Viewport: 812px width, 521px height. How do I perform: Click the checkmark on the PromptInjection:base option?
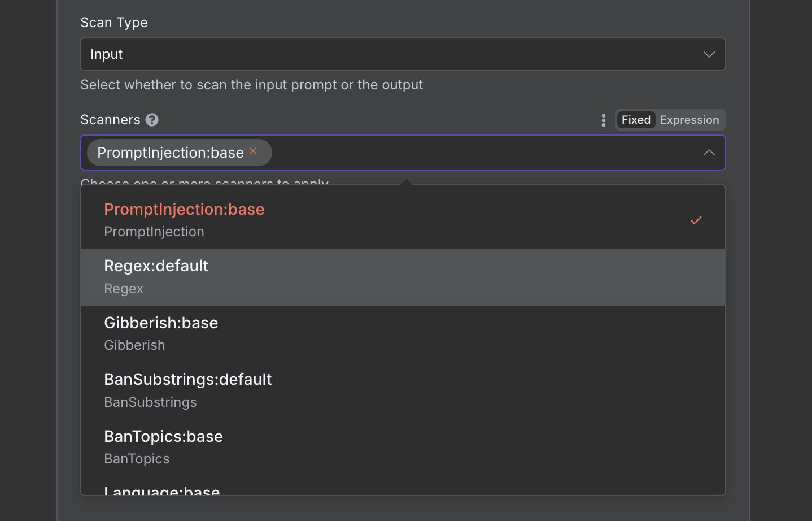click(696, 220)
